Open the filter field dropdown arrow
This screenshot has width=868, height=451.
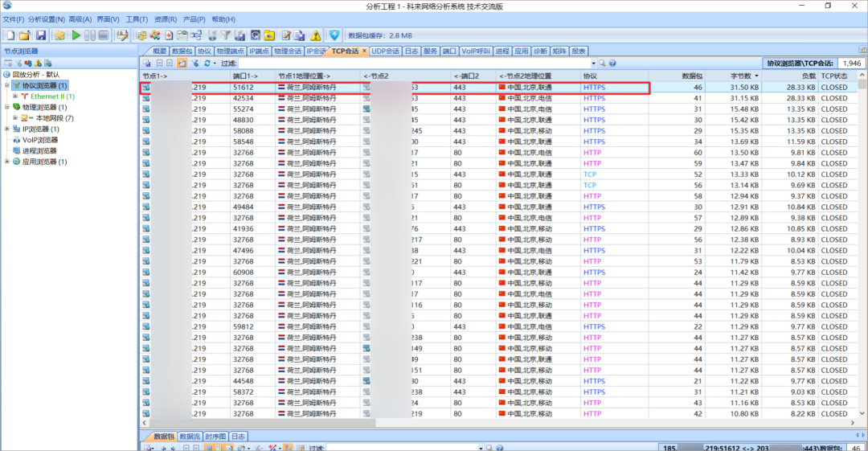(x=593, y=63)
